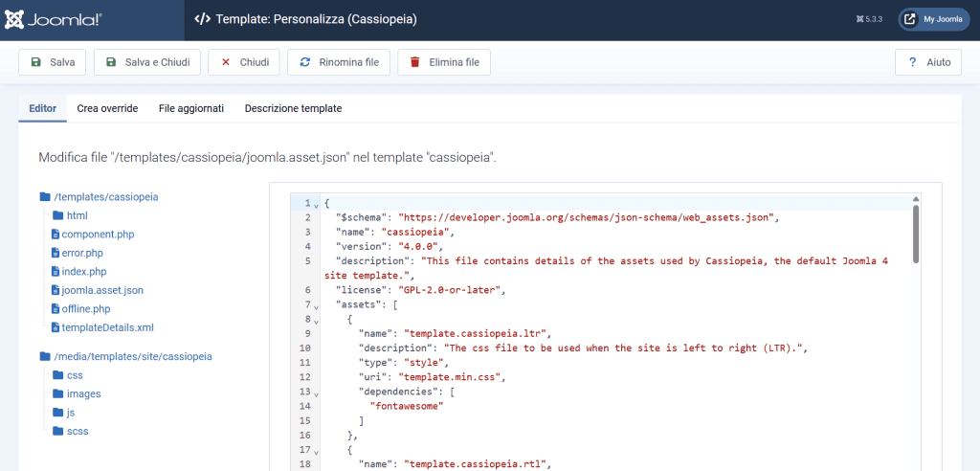Click the index.php file icon
Image resolution: width=980 pixels, height=471 pixels.
pyautogui.click(x=56, y=272)
